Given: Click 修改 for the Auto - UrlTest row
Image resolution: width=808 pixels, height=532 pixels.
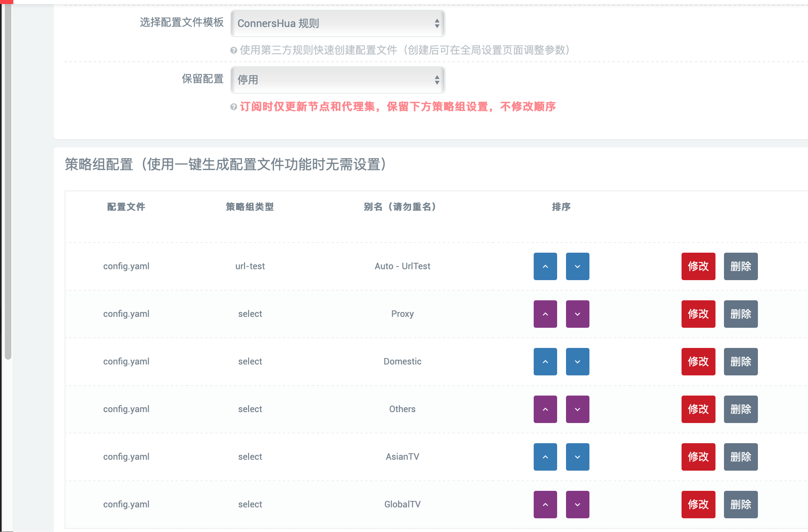Looking at the screenshot, I should [x=698, y=266].
